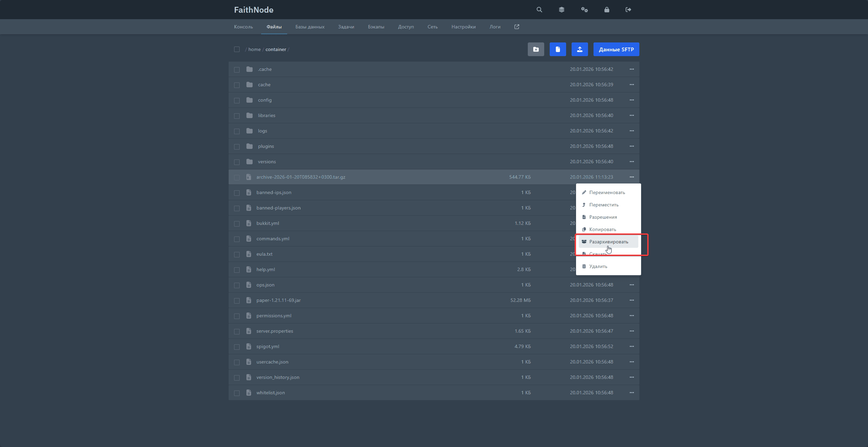Click the admin gears icon in header
This screenshot has width=868, height=447.
584,10
